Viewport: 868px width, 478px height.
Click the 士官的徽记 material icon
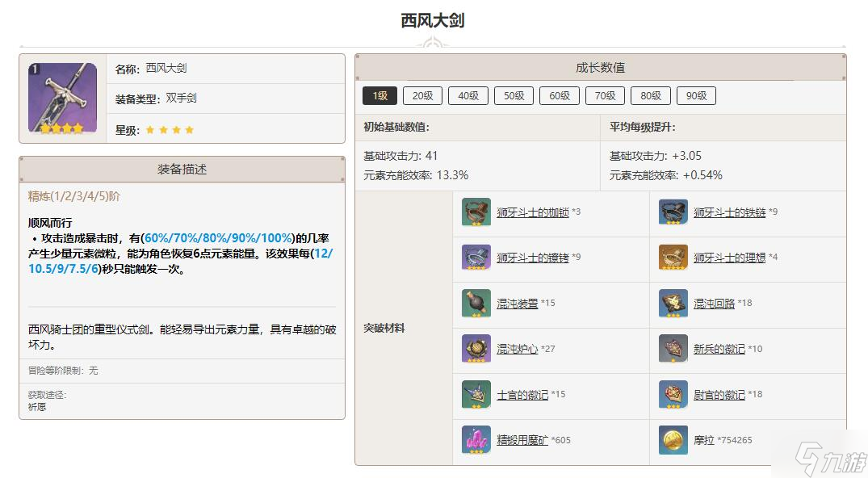pyautogui.click(x=476, y=395)
